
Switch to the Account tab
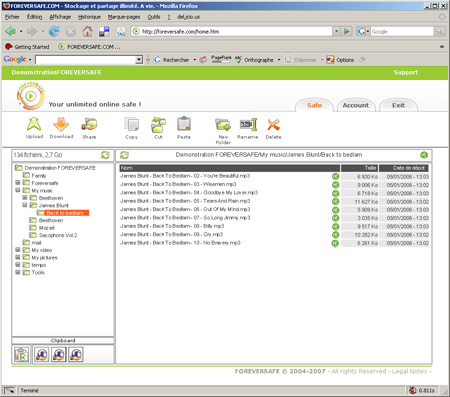(356, 105)
